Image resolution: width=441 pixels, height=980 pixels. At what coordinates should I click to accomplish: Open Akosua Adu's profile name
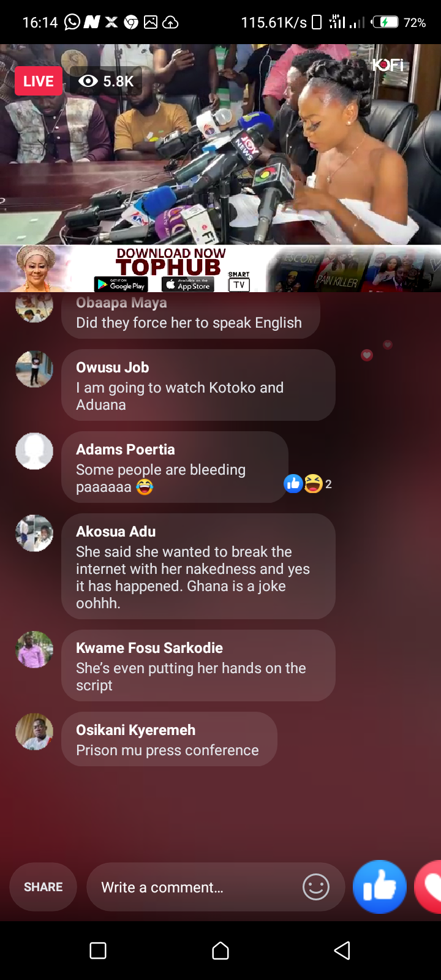116,532
